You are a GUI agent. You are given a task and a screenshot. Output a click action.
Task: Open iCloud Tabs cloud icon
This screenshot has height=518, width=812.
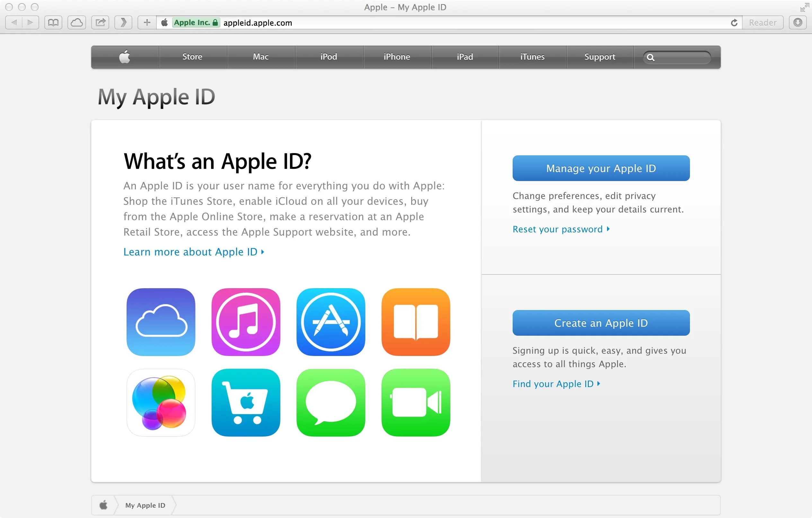pyautogui.click(x=76, y=22)
